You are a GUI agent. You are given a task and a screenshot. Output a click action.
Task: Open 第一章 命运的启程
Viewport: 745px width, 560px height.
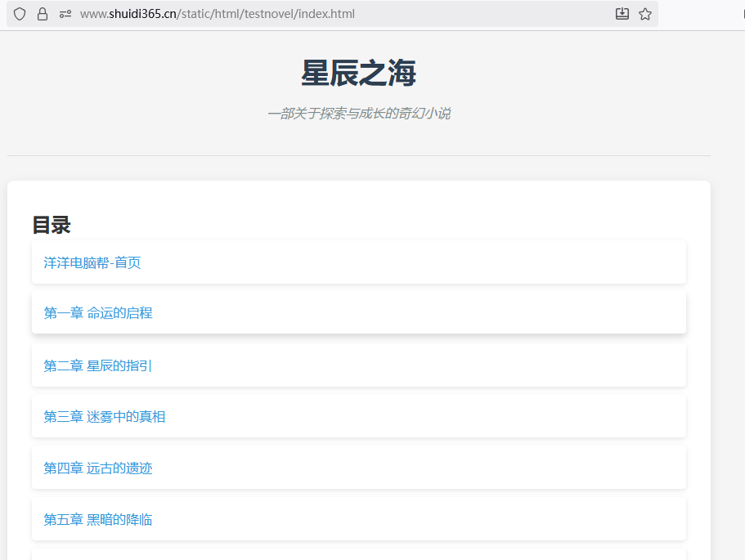point(98,313)
